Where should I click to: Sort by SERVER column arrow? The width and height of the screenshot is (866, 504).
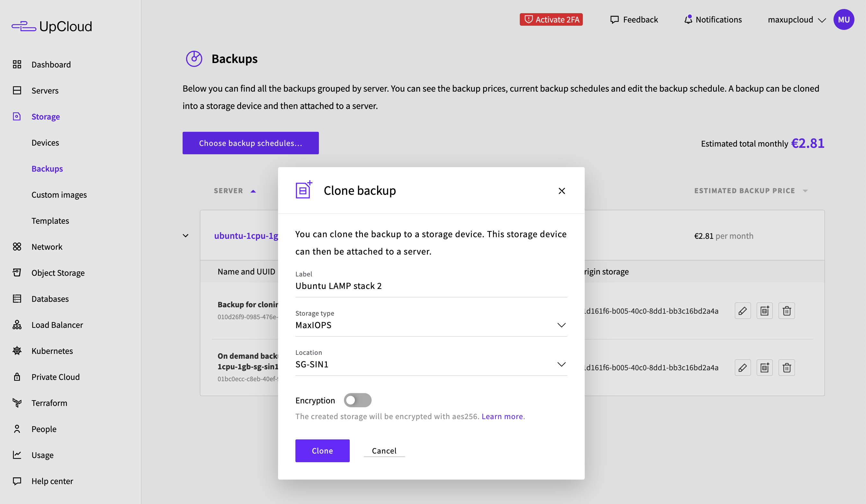tap(253, 191)
